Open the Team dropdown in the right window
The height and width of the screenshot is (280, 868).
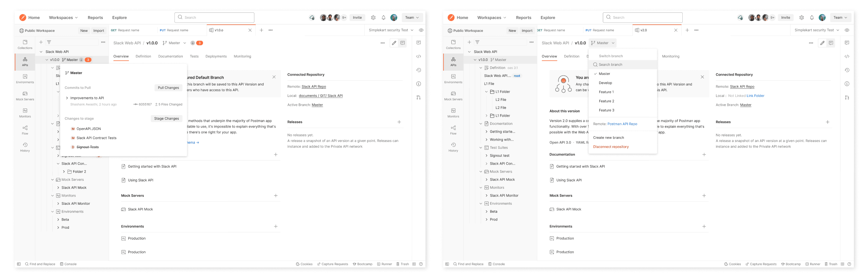click(x=840, y=17)
